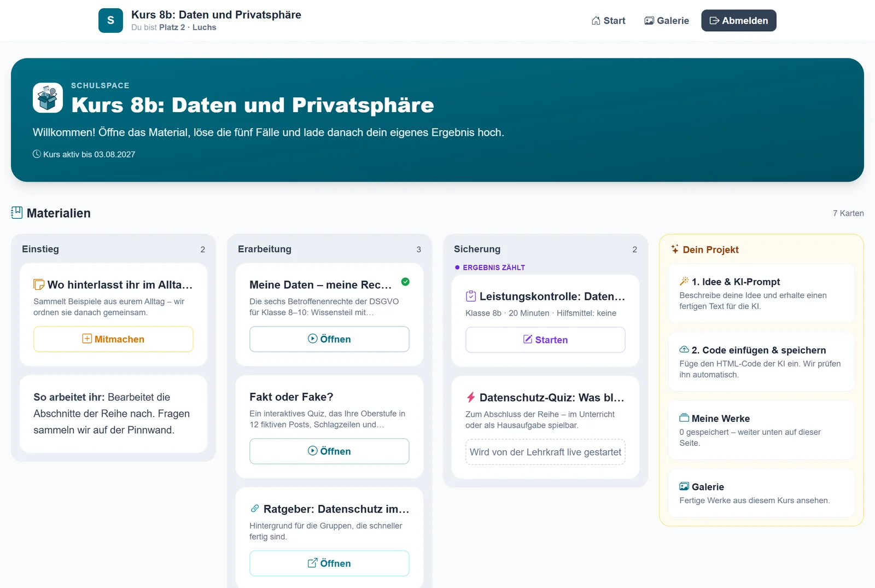Click 'Fertige Werke aus diesem Kurs ansehen.' description
The height and width of the screenshot is (588, 875).
tap(755, 500)
